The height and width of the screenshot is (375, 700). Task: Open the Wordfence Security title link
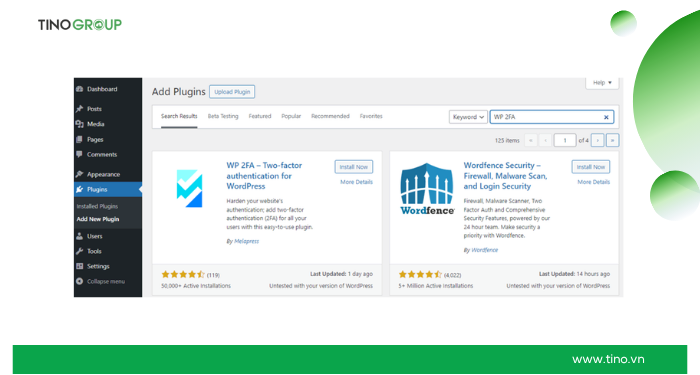pos(505,176)
